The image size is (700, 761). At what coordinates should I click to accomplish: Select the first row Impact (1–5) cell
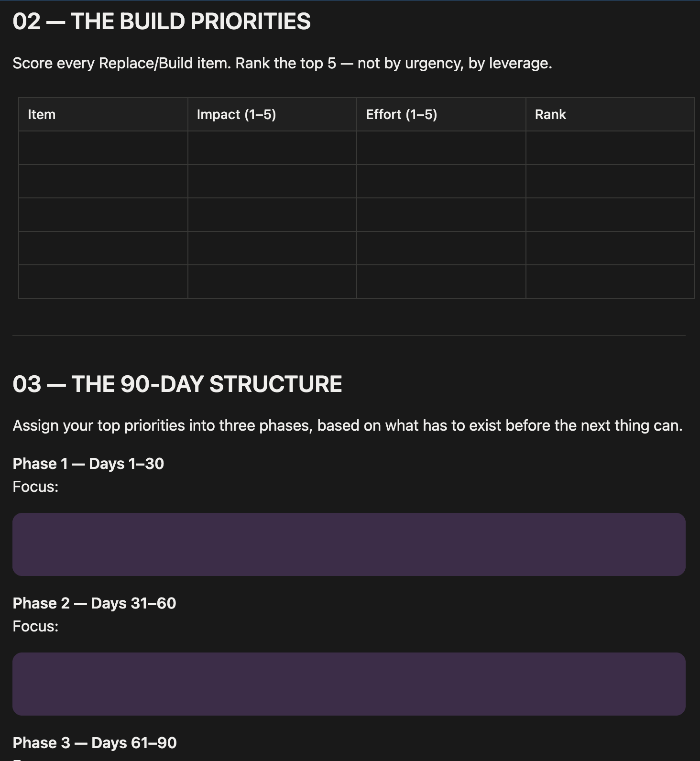point(272,148)
